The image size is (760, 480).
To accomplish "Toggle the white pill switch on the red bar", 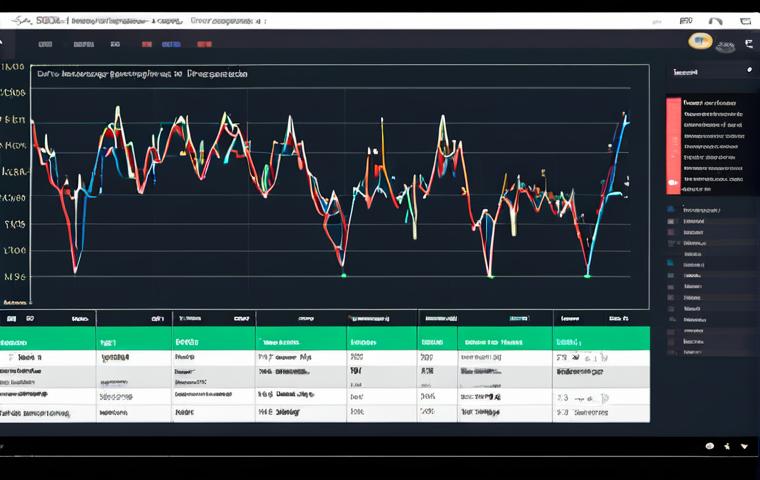I will [673, 183].
